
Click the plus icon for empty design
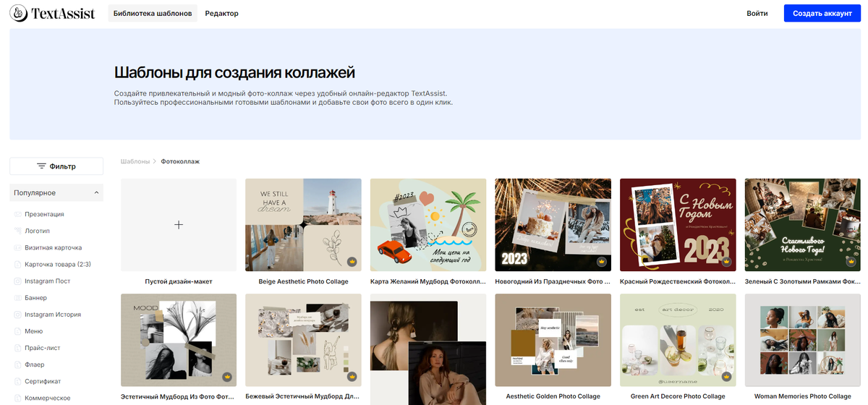click(179, 225)
